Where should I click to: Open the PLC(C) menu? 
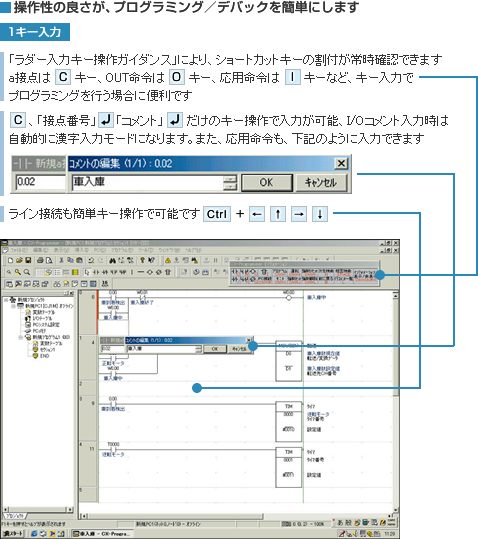100,250
